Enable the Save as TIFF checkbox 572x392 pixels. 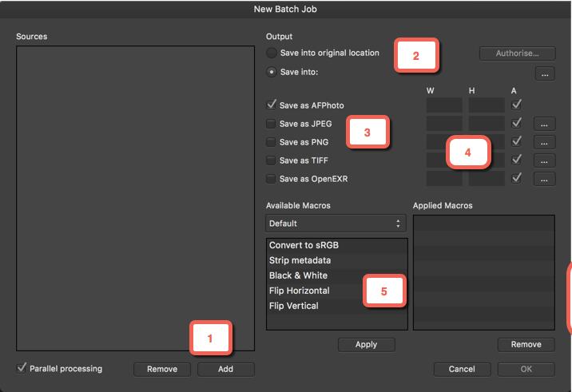pyautogui.click(x=272, y=160)
